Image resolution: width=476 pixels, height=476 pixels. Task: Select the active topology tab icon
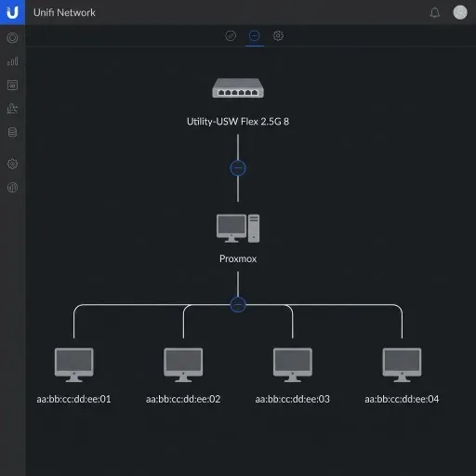[x=255, y=36]
